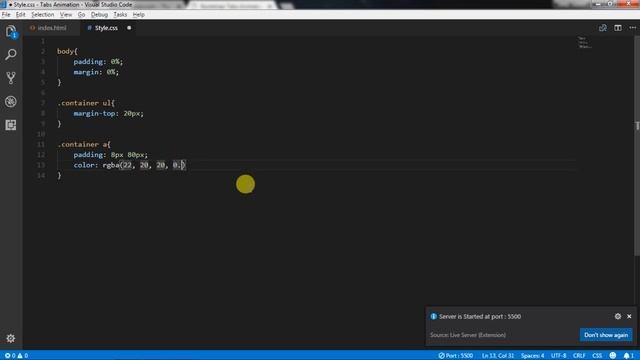
Task: Change language mode via CSS
Action: click(x=597, y=356)
